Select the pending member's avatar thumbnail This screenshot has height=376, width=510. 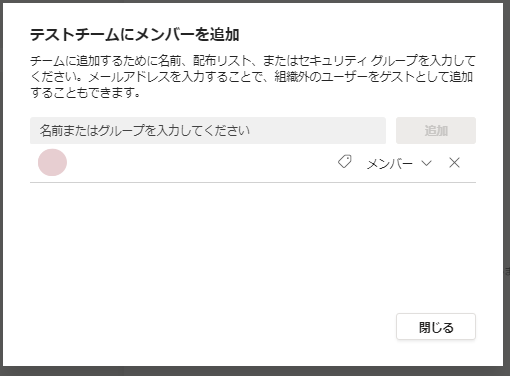click(52, 162)
